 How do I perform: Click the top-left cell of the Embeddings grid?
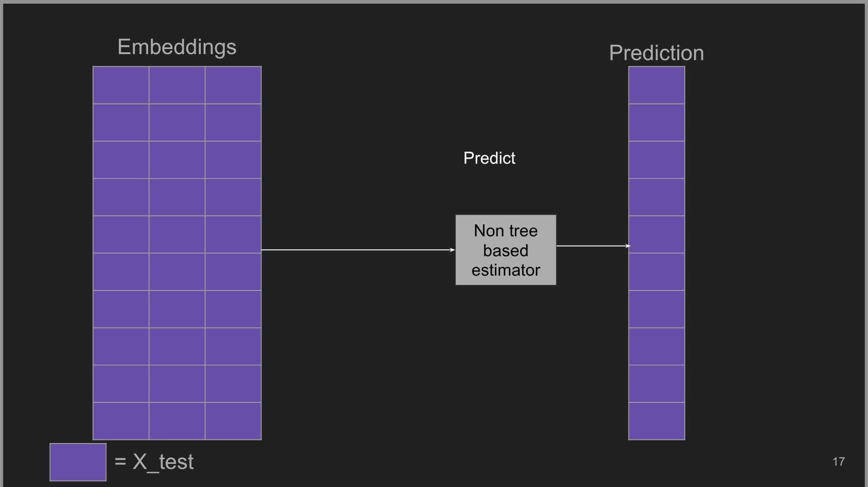121,85
